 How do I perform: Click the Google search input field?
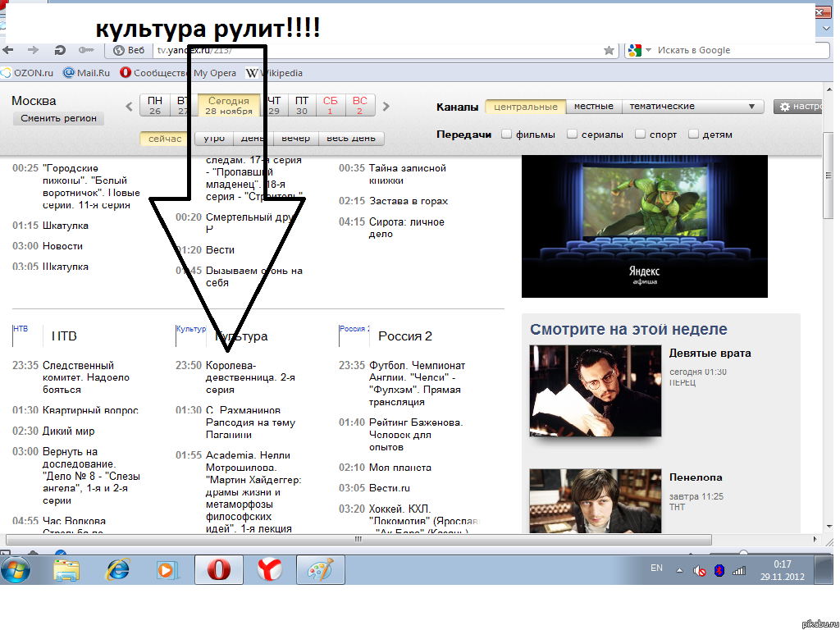[x=742, y=50]
